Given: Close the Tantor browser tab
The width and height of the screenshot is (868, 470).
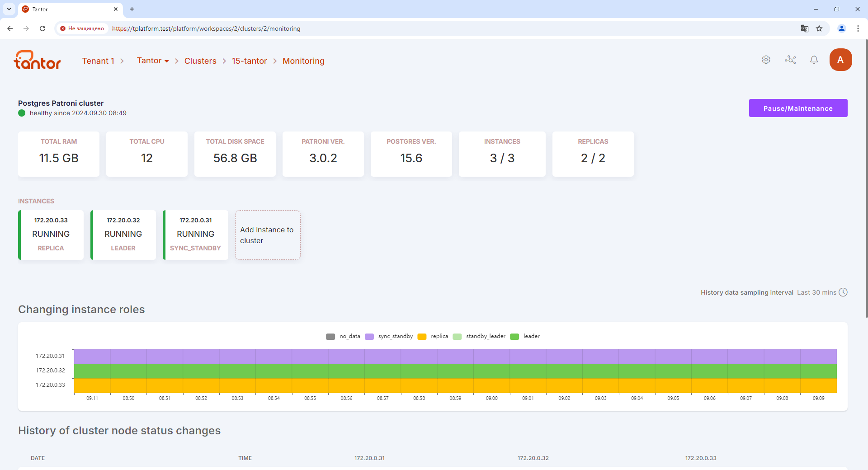Looking at the screenshot, I should click(116, 9).
